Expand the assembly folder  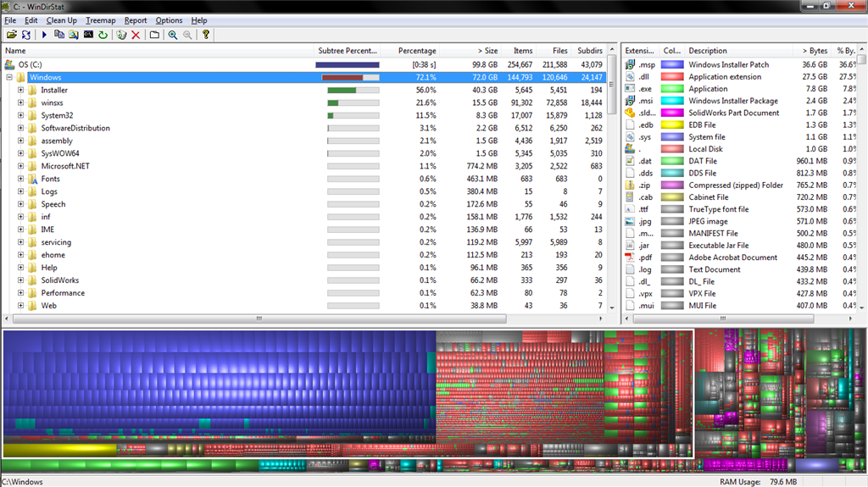pyautogui.click(x=20, y=141)
